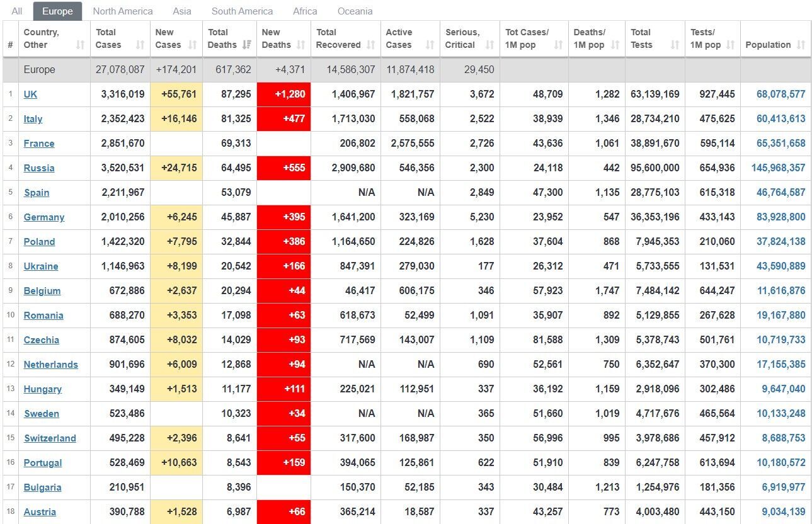Show All countries tab

point(17,11)
